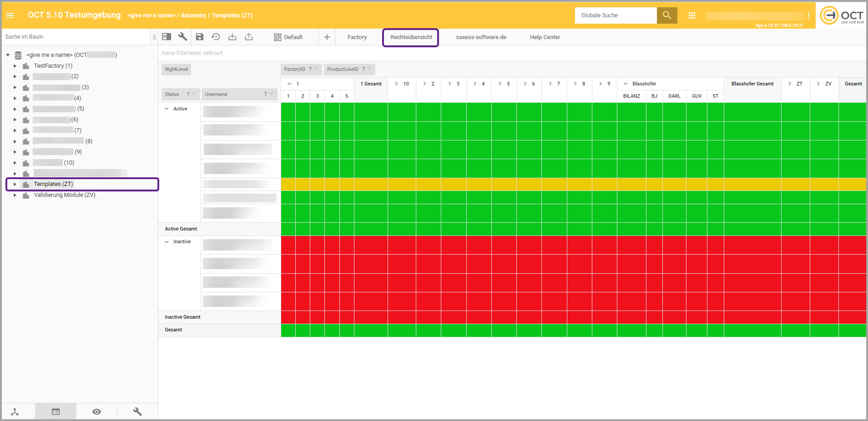Open the bottom wrench tools icon
This screenshot has width=868, height=421.
coord(137,412)
